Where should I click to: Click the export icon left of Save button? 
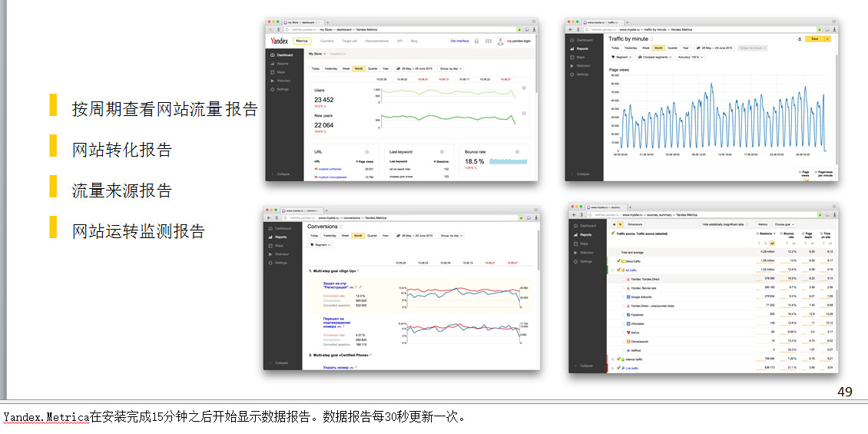point(800,38)
